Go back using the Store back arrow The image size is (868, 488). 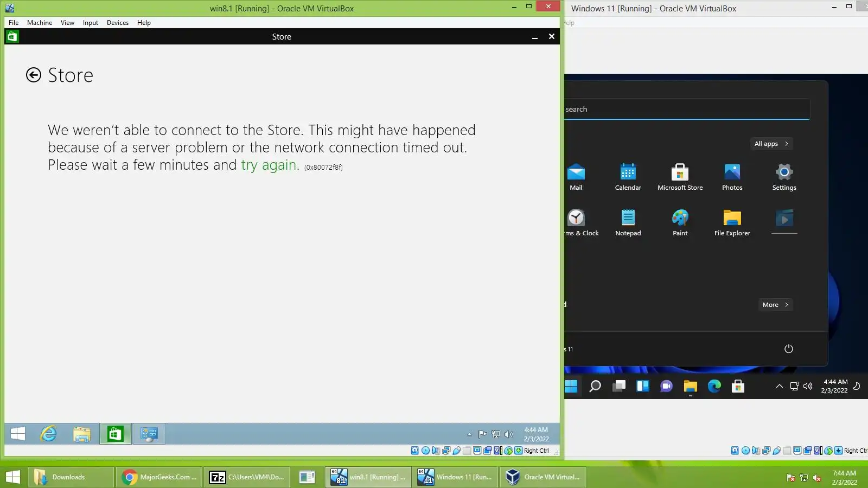coord(34,75)
